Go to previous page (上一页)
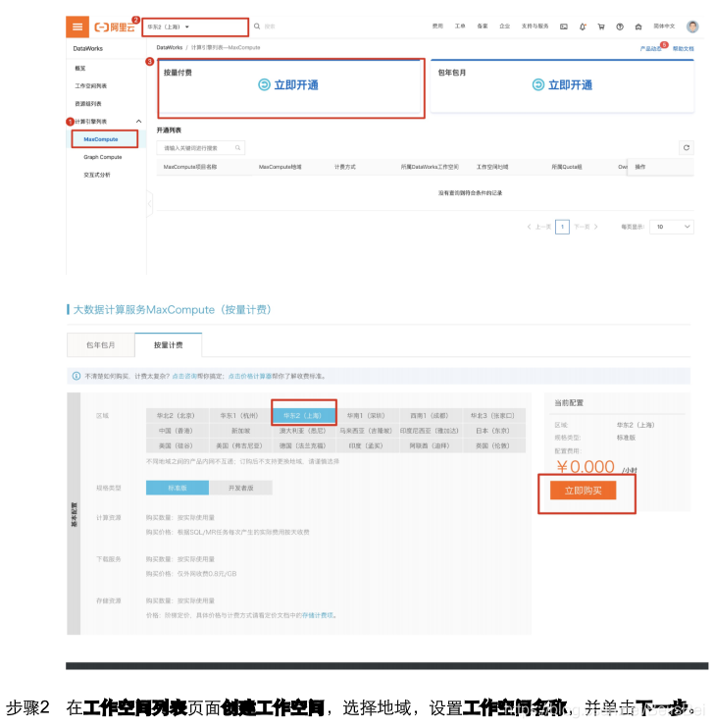The image size is (714, 728). (539, 227)
